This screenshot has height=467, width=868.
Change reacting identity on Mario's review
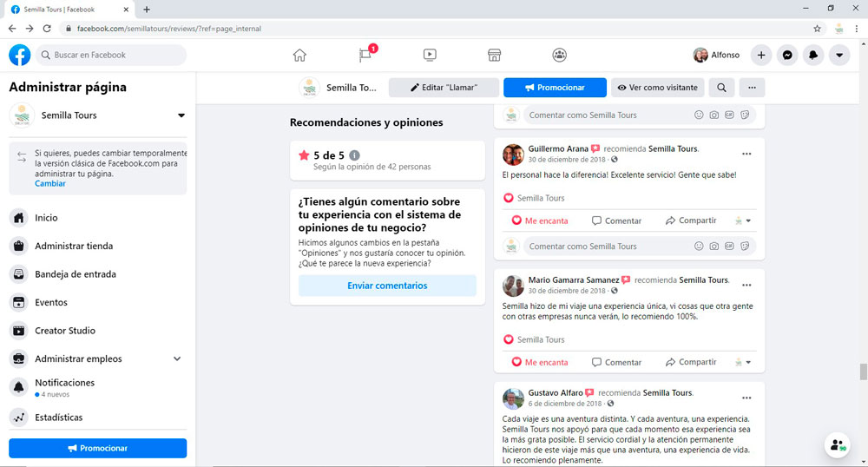(x=743, y=363)
